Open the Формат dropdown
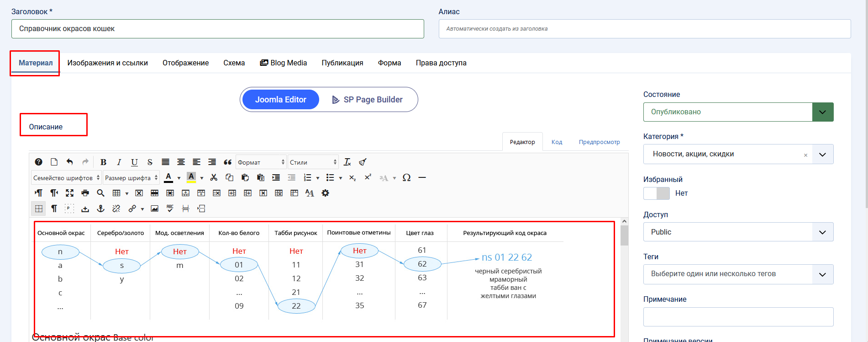Image resolution: width=868 pixels, height=342 pixels. pyautogui.click(x=261, y=162)
